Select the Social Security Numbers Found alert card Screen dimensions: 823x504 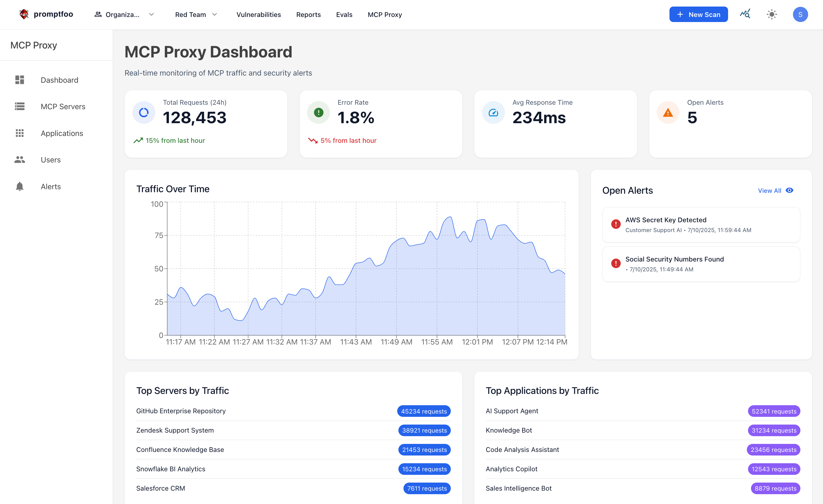coord(701,264)
